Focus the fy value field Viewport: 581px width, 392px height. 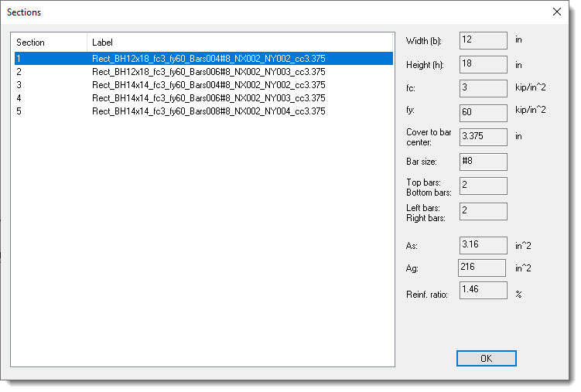[483, 112]
